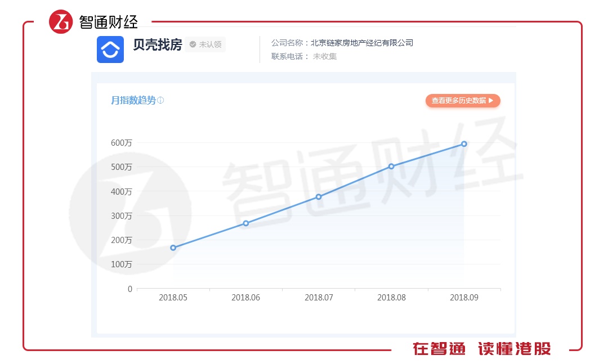Open 查看更多历史数据 button
The width and height of the screenshot is (608, 364).
point(462,101)
